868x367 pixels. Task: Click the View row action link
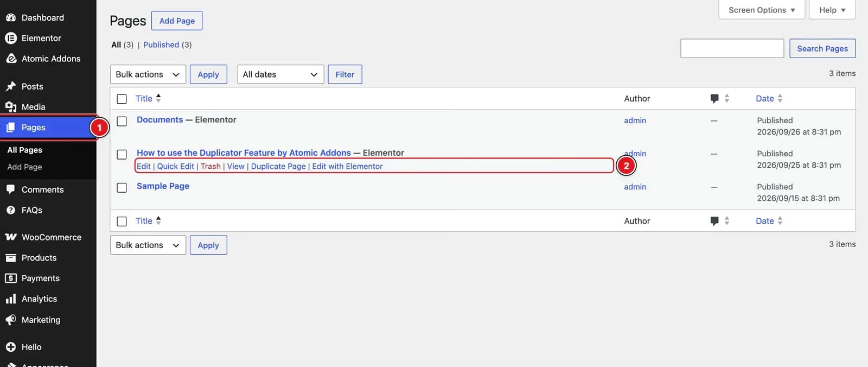click(235, 166)
